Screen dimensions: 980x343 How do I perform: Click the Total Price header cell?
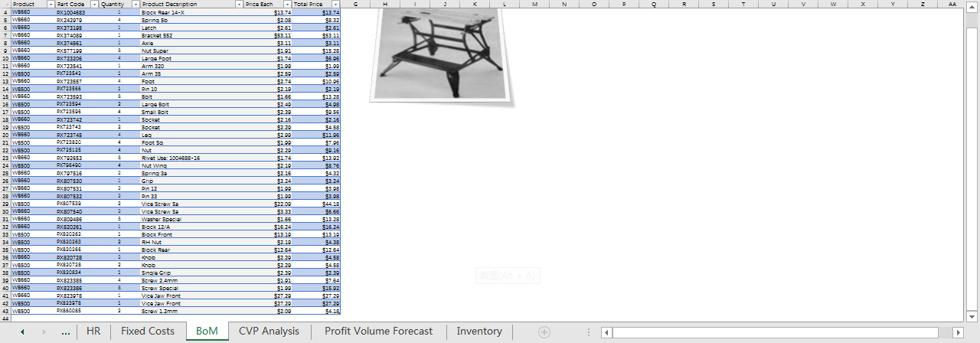[x=316, y=5]
